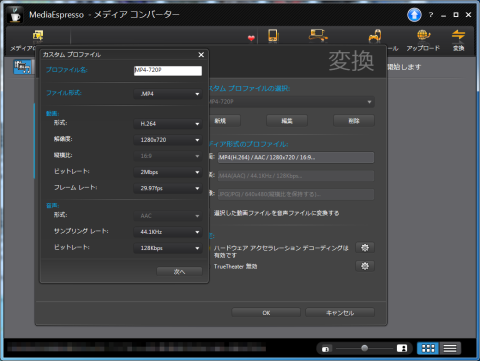Click the blue update arrow icon
480x361 pixels.
pos(414,15)
